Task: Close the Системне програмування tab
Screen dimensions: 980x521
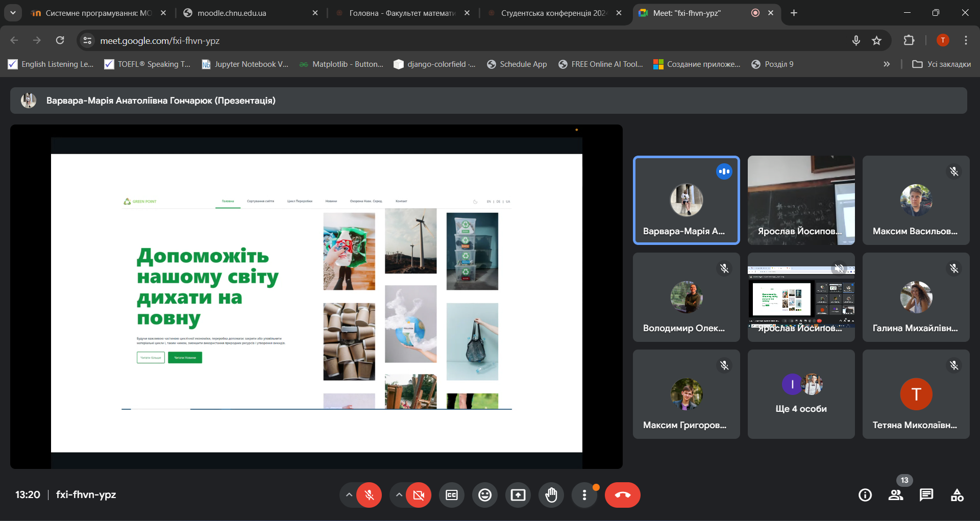Action: (x=163, y=13)
